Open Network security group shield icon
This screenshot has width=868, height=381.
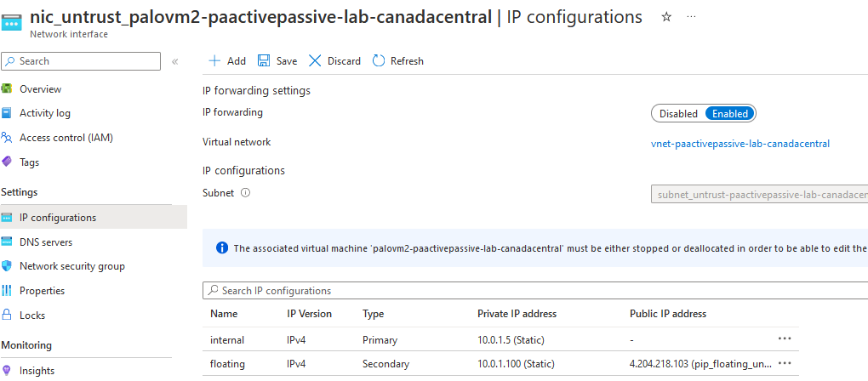pyautogui.click(x=8, y=266)
